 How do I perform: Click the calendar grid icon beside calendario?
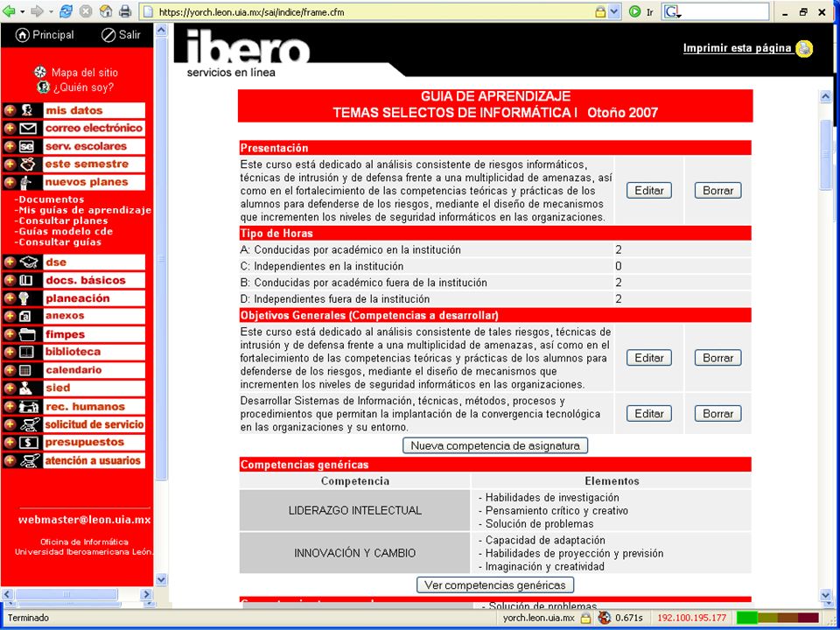click(x=25, y=370)
